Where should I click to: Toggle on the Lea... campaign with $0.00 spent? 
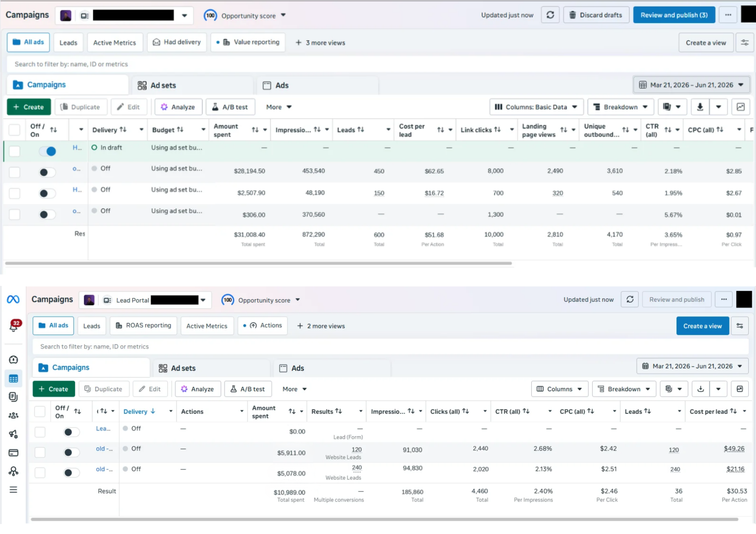(71, 432)
